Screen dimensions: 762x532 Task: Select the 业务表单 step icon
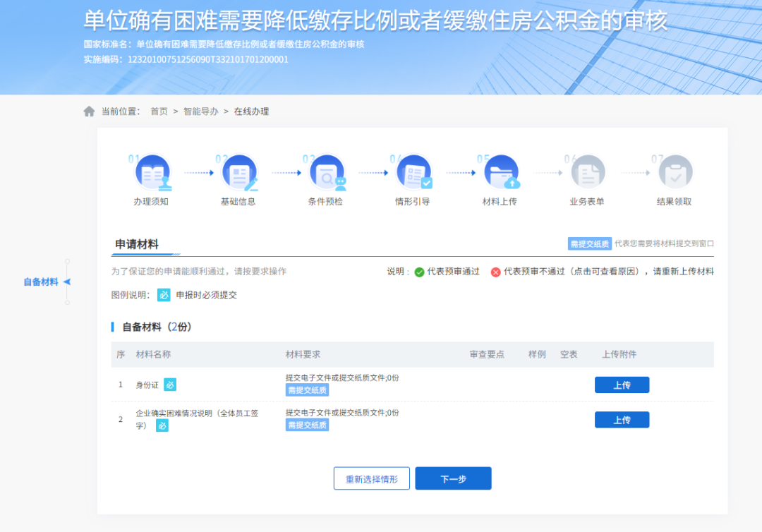tap(588, 173)
